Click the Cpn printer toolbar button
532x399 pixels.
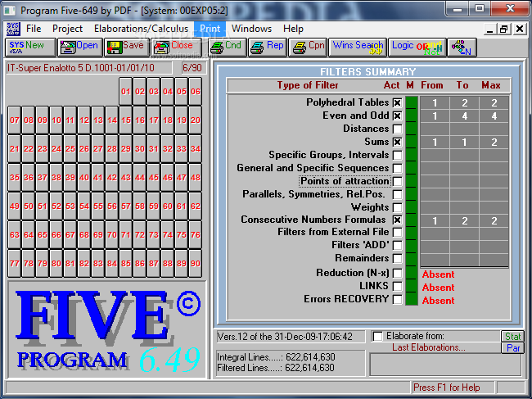pos(308,47)
